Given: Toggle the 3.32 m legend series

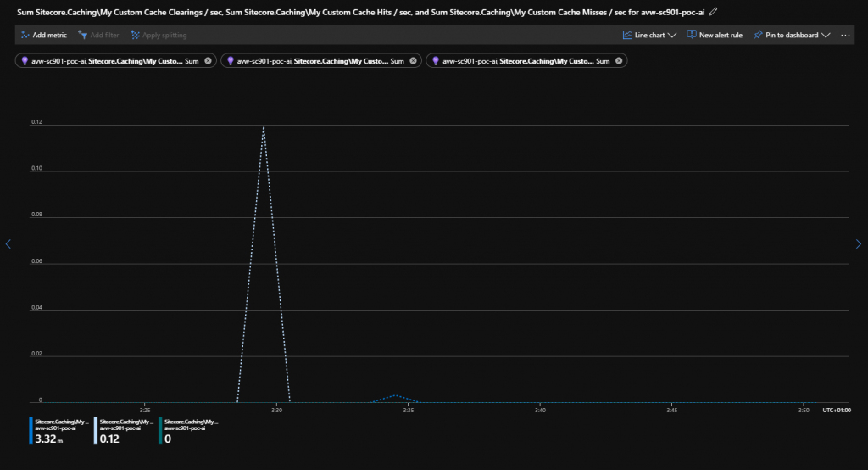Looking at the screenshot, I should tap(59, 430).
